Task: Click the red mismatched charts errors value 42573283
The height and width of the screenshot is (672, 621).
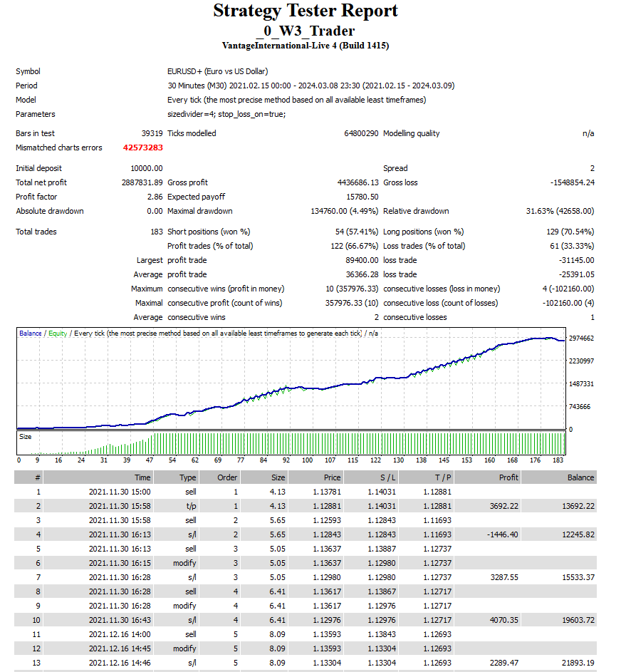Action: (142, 148)
